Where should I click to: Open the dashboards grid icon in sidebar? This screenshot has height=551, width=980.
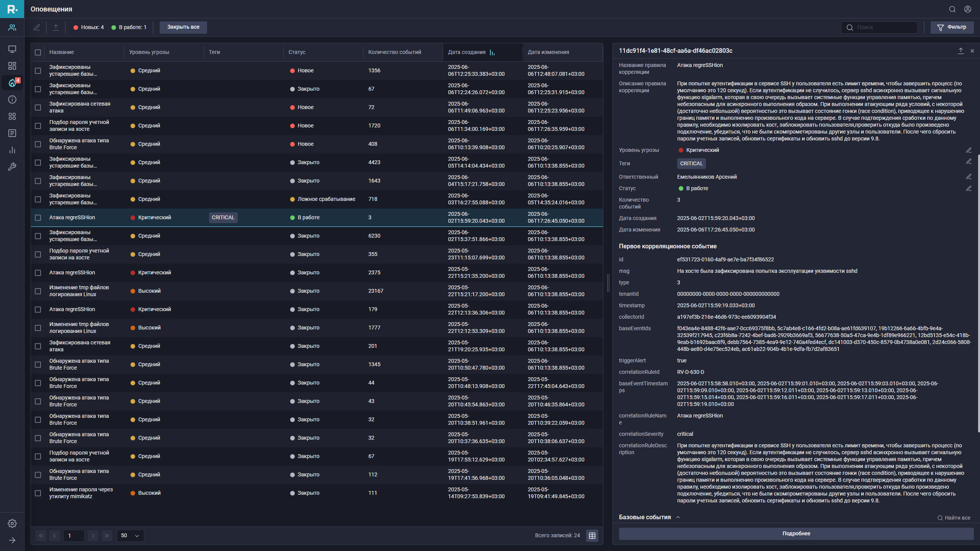click(12, 66)
